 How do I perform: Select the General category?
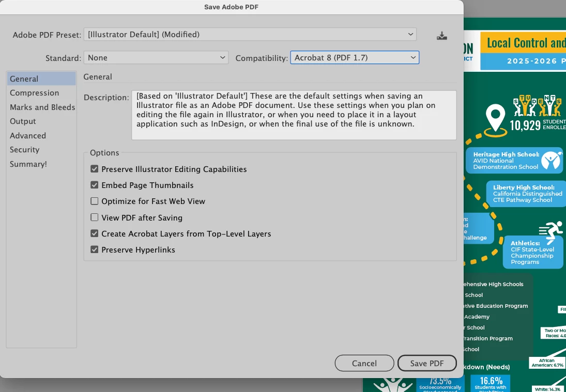tap(41, 79)
